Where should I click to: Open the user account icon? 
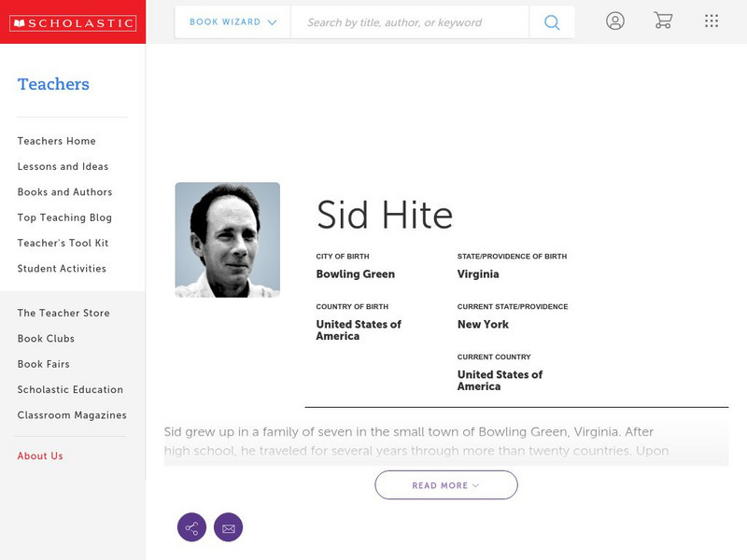(614, 21)
